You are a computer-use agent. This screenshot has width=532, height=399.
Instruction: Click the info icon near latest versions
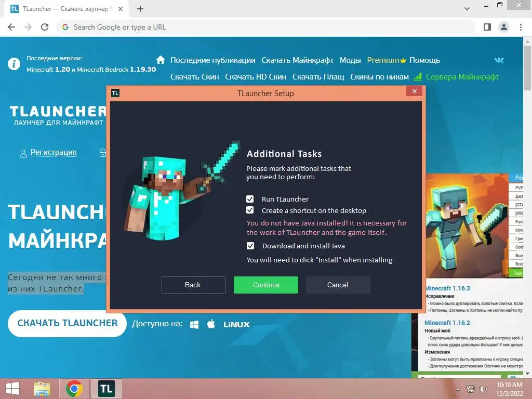pos(14,63)
